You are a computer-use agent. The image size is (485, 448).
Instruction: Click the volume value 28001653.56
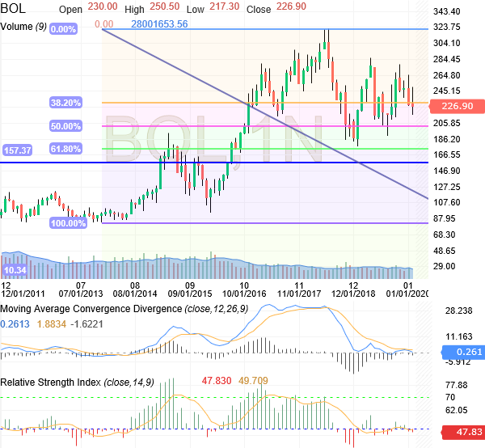159,24
